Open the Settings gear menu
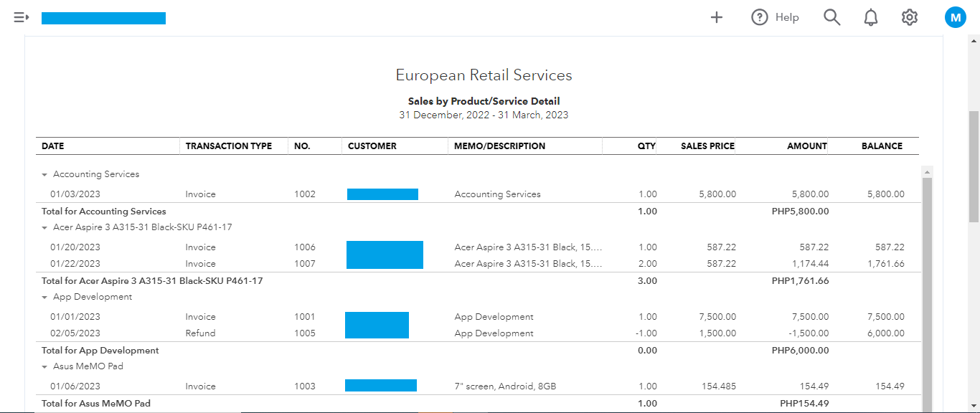The image size is (980, 413). coord(910,17)
